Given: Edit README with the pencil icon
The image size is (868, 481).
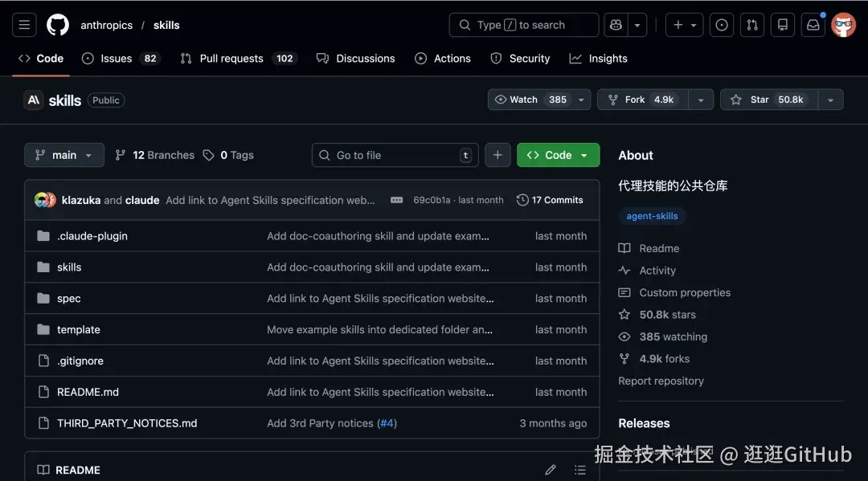Looking at the screenshot, I should pos(551,470).
